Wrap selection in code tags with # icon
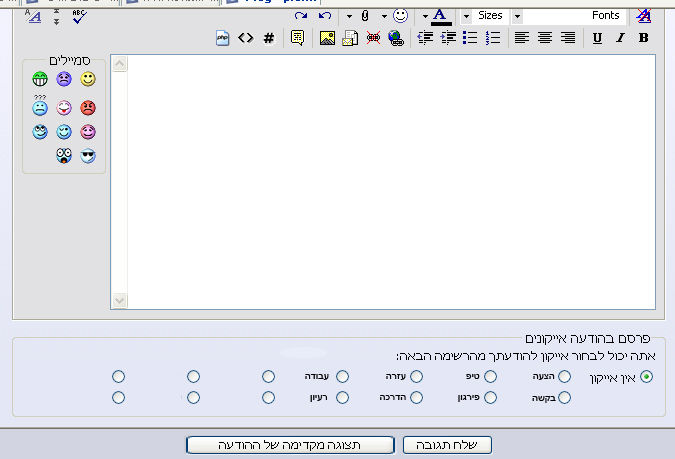The width and height of the screenshot is (675, 459). point(269,38)
